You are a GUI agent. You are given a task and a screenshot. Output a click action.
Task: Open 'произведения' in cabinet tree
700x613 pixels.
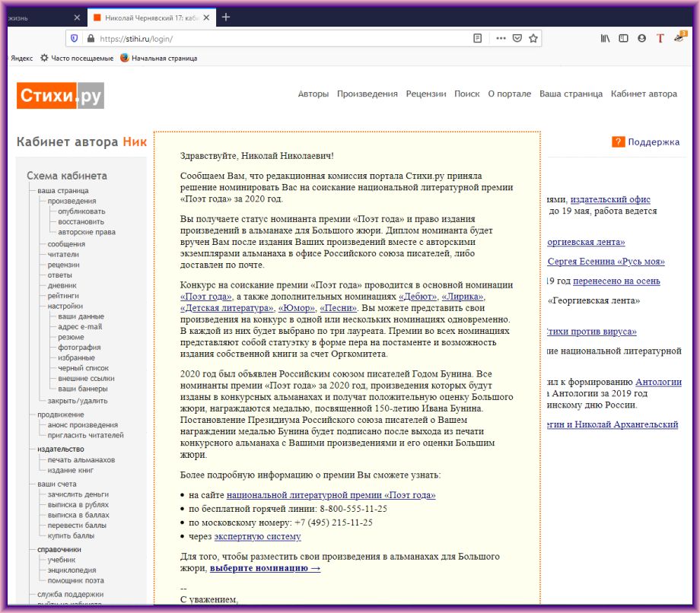pos(72,201)
